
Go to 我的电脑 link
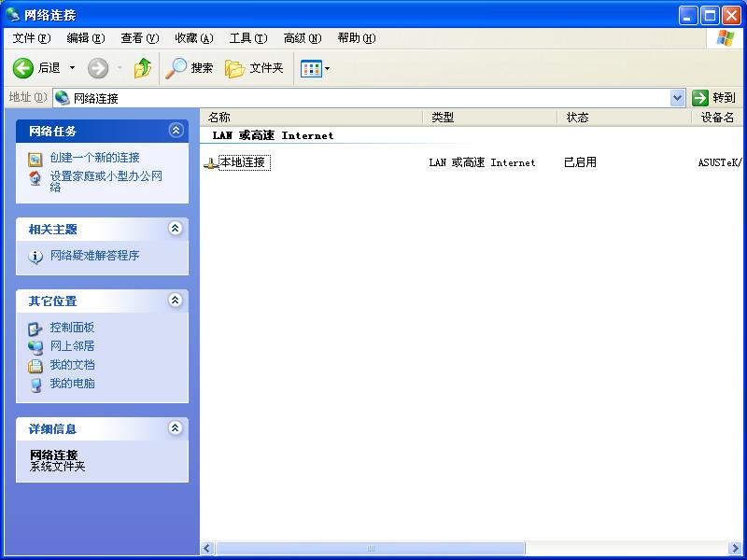pos(73,384)
